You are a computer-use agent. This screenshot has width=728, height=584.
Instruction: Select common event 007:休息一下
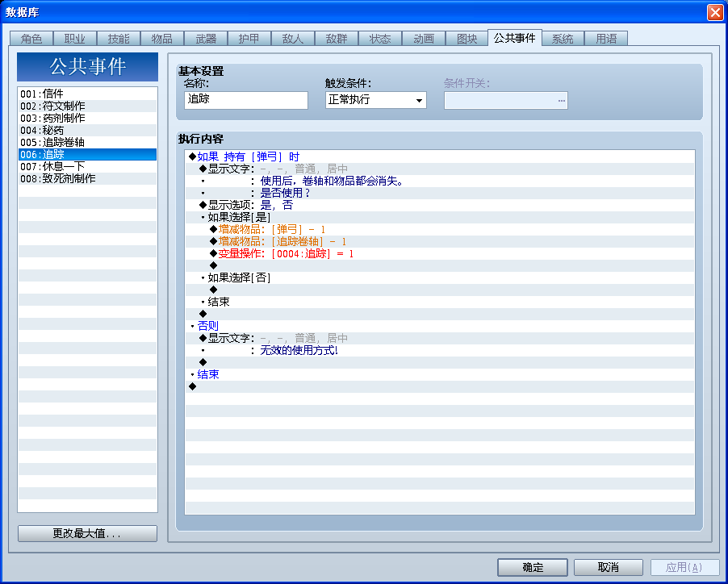click(x=87, y=166)
